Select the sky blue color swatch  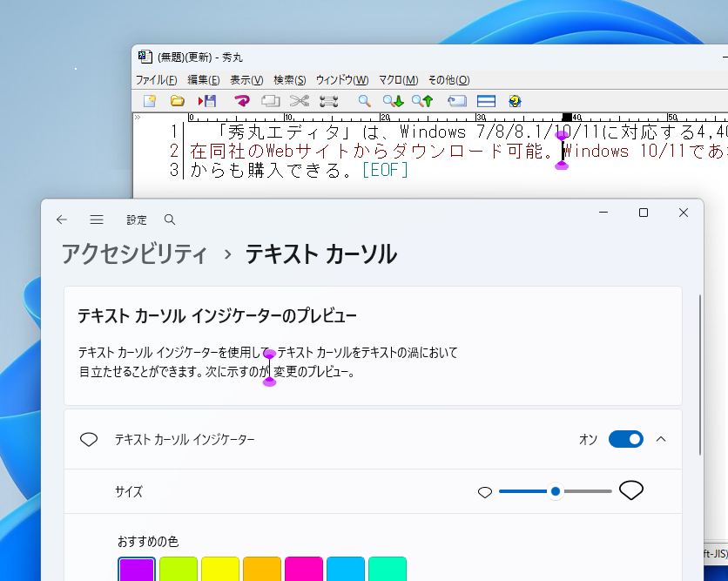click(346, 570)
